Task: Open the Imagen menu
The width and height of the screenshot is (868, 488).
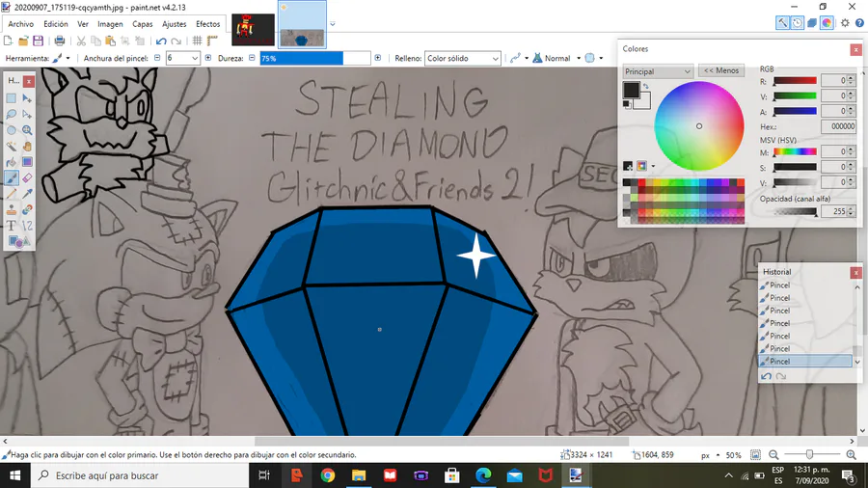Action: 110,24
